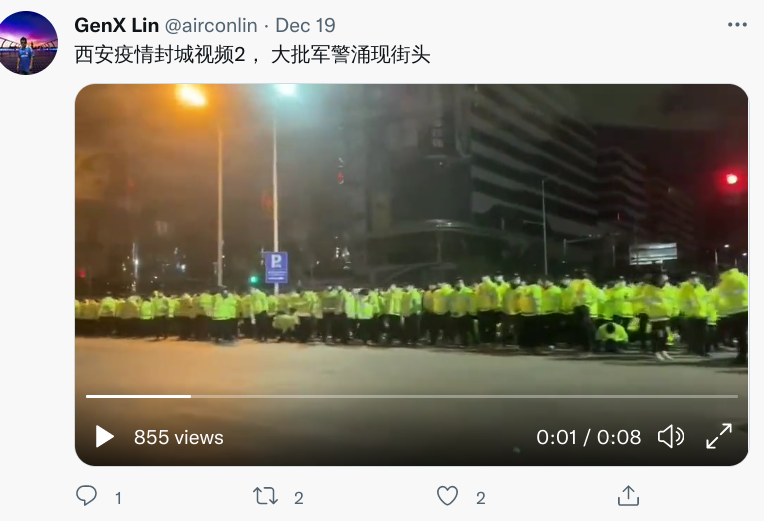Click the GenX Lin display name
Screen dimensions: 764x521
tap(116, 25)
